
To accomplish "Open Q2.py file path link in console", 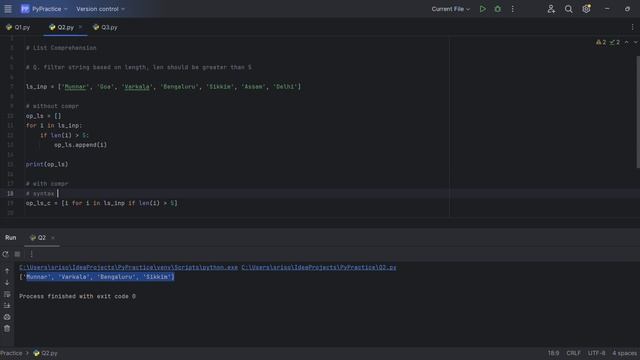I will 319,267.
